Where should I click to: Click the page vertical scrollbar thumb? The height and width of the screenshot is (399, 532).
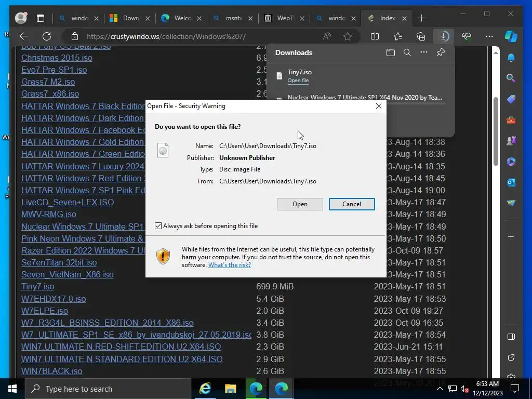495,131
